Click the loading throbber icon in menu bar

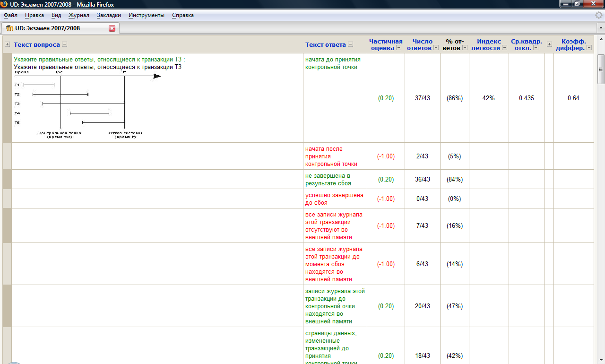599,15
